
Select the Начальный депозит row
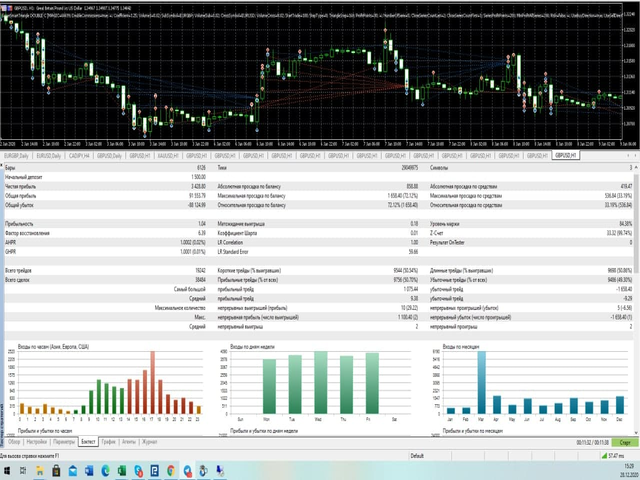pyautogui.click(x=105, y=177)
